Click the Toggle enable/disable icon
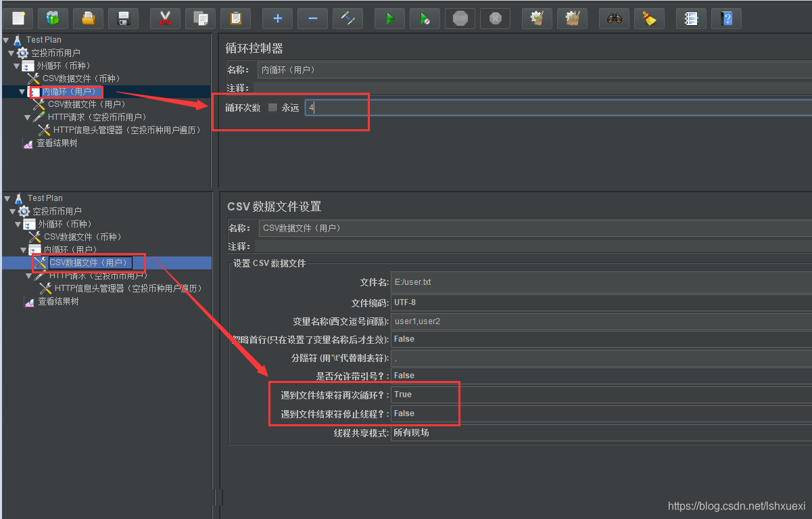This screenshot has height=519, width=812. click(348, 18)
